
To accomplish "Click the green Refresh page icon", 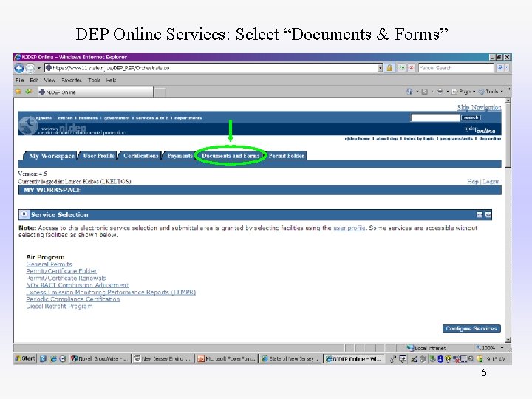I will pos(401,68).
